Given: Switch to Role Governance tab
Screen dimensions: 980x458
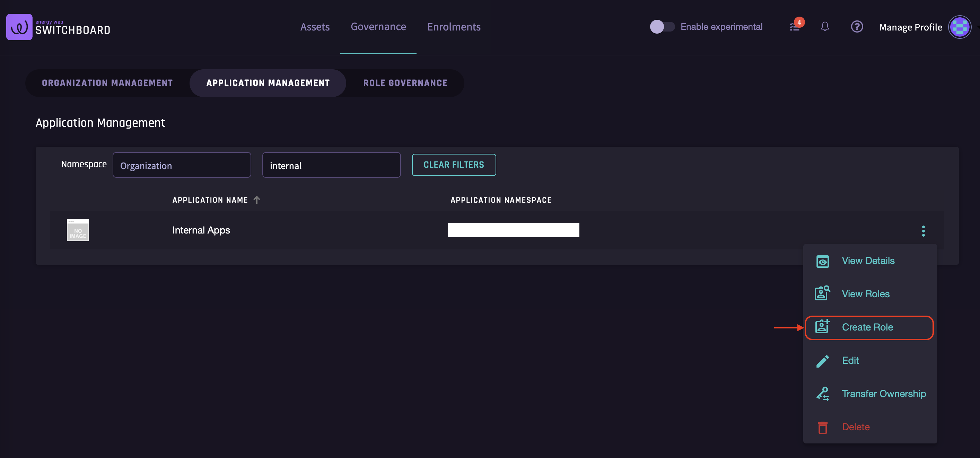Looking at the screenshot, I should tap(405, 83).
